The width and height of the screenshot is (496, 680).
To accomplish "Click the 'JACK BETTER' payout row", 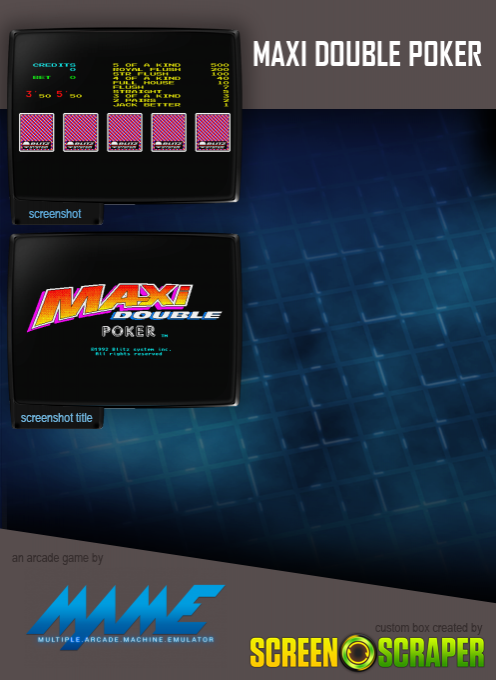I will [171, 105].
